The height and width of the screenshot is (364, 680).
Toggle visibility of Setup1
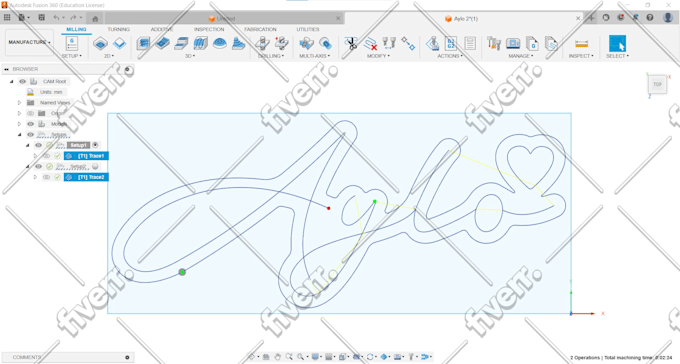point(39,145)
